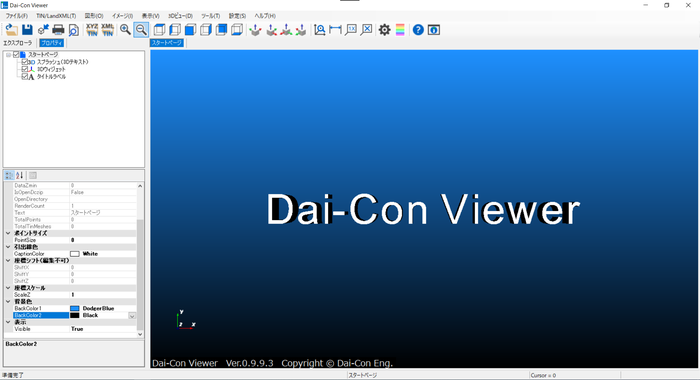Open the イメージ(I) menu
The width and height of the screenshot is (700, 380).
pos(122,16)
